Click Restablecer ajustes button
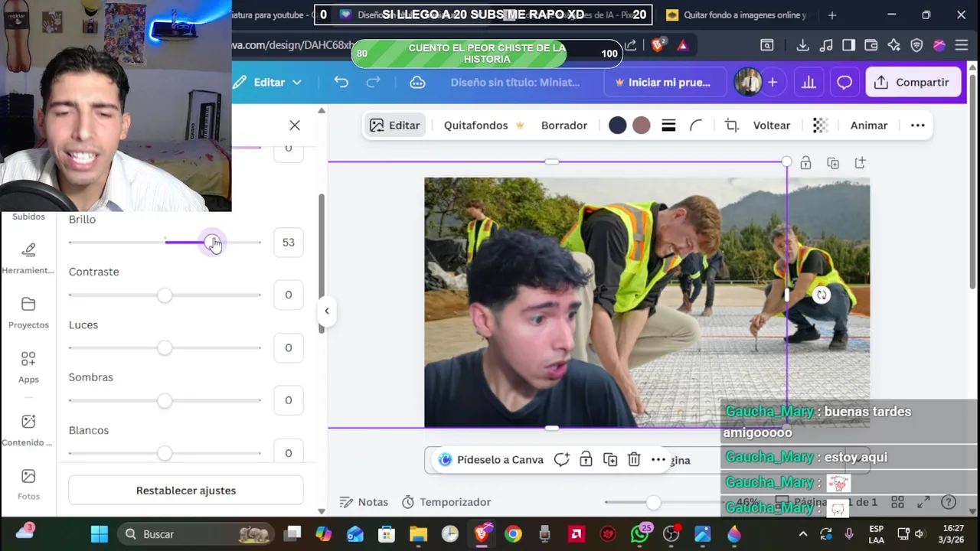The image size is (980, 551). [x=186, y=491]
